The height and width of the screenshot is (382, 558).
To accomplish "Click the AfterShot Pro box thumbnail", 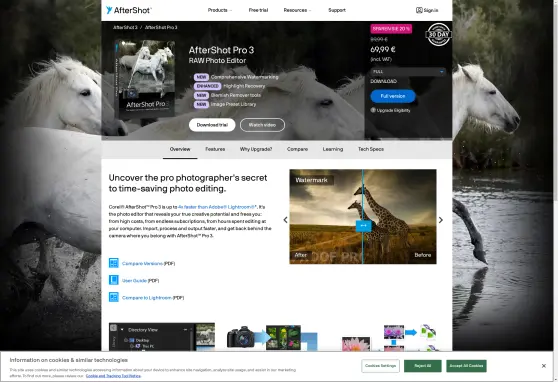I will [146, 79].
